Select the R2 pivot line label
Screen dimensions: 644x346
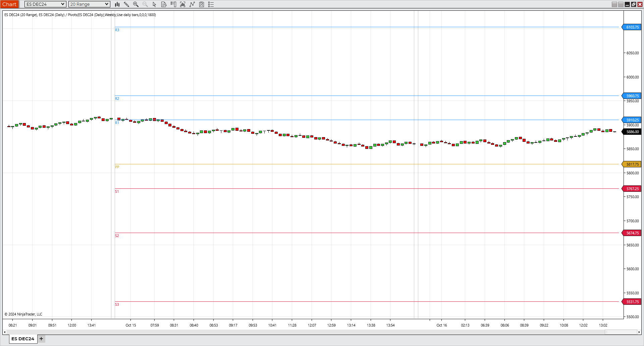117,99
